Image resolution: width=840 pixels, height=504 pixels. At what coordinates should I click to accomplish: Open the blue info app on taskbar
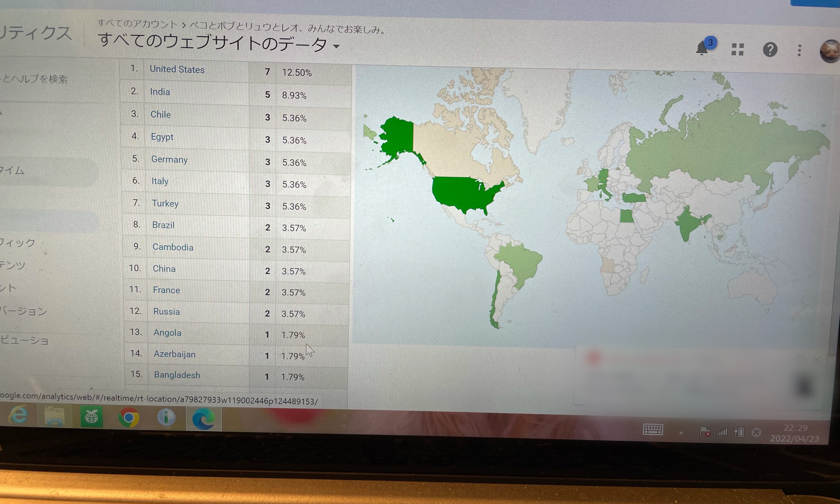tap(166, 417)
